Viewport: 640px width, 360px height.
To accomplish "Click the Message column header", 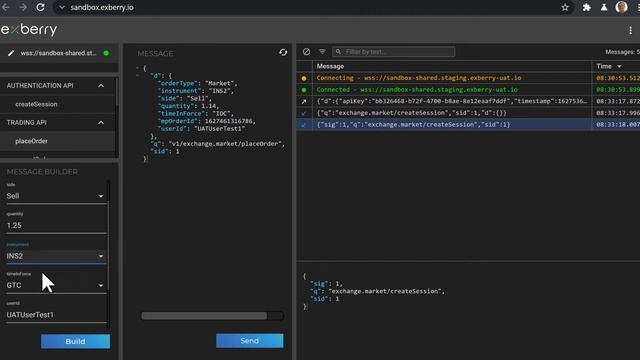I will point(330,66).
